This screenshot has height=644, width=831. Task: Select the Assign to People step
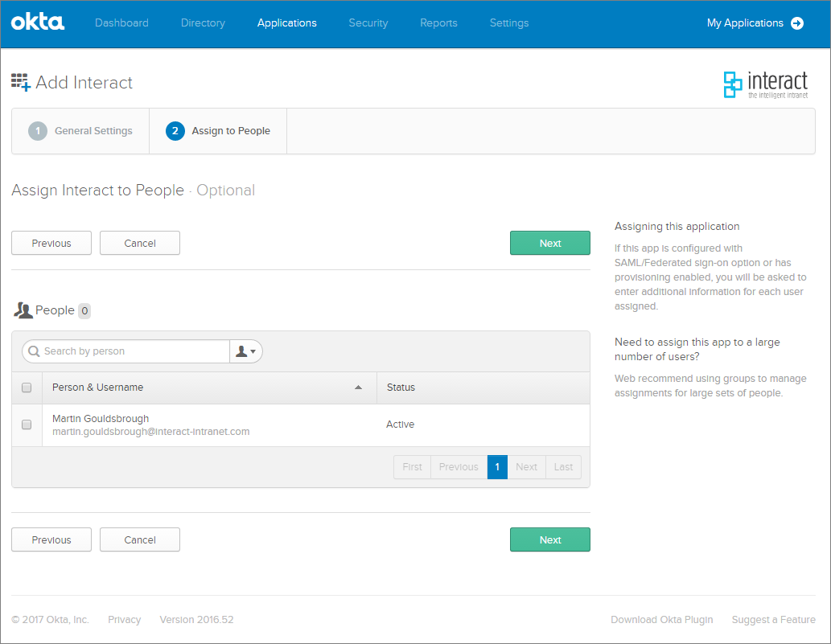pos(218,131)
